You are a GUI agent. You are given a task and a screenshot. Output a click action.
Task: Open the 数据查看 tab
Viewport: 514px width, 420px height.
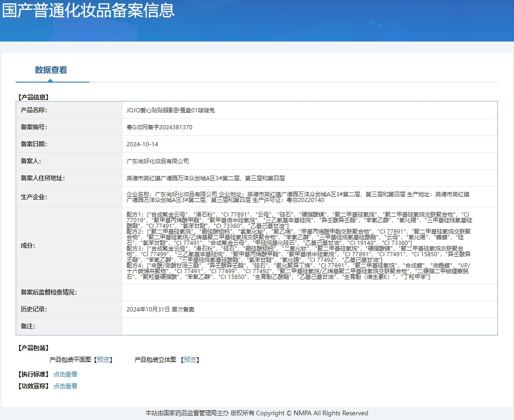[51, 70]
